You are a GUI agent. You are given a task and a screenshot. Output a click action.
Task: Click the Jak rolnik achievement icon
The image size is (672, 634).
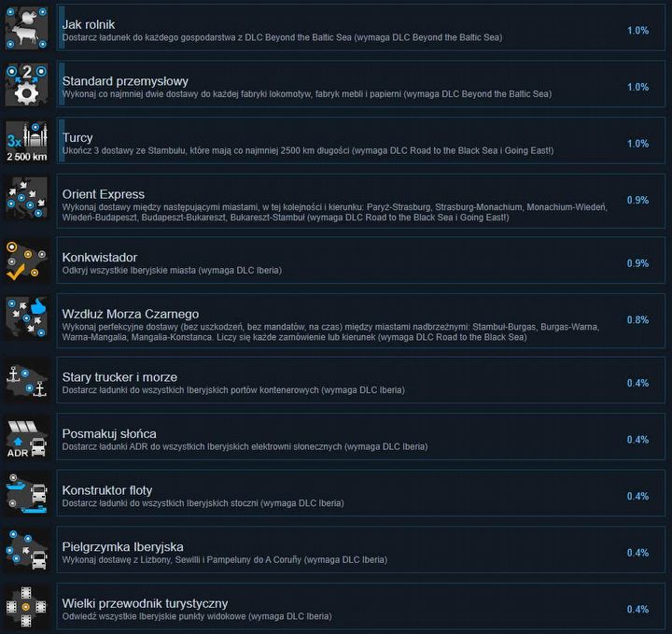tap(26, 28)
